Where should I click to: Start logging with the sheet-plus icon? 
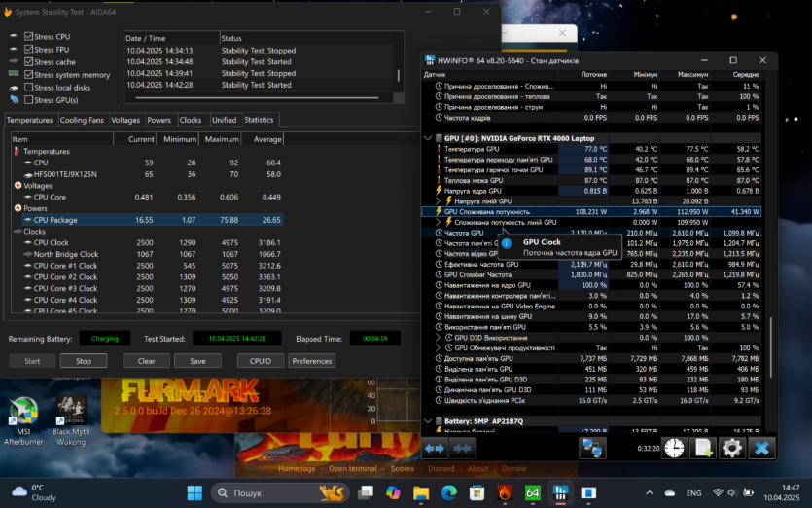703,448
